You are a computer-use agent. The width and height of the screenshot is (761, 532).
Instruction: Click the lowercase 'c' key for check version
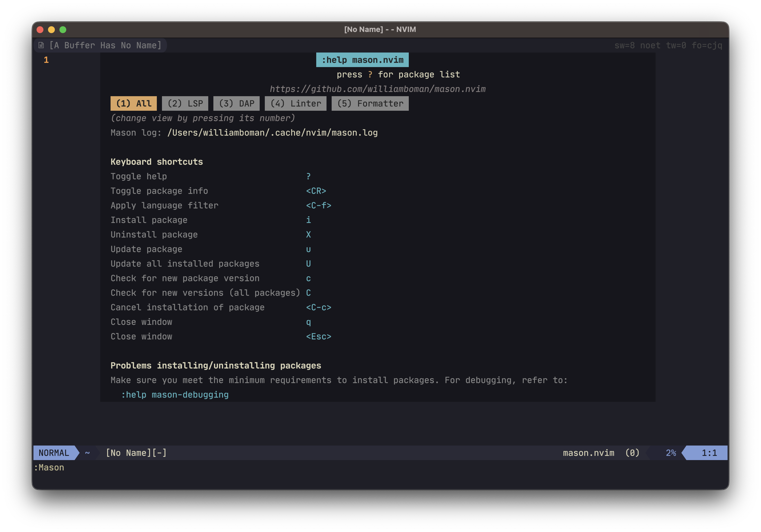309,278
